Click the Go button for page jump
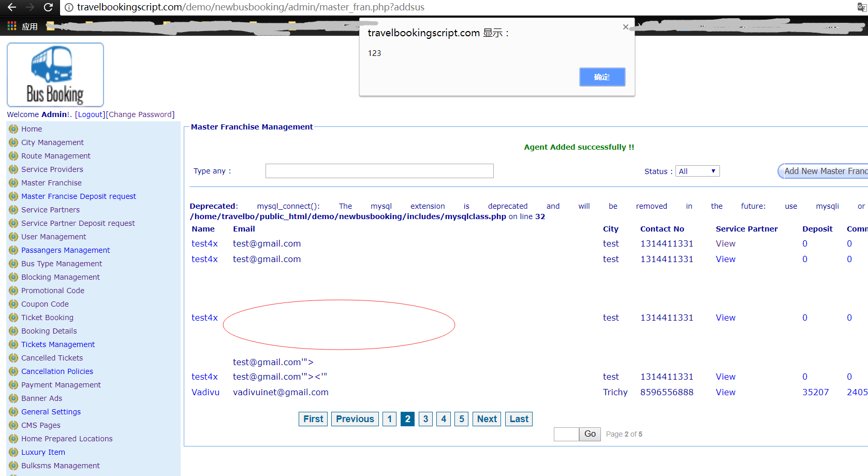The width and height of the screenshot is (868, 476). 590,434
